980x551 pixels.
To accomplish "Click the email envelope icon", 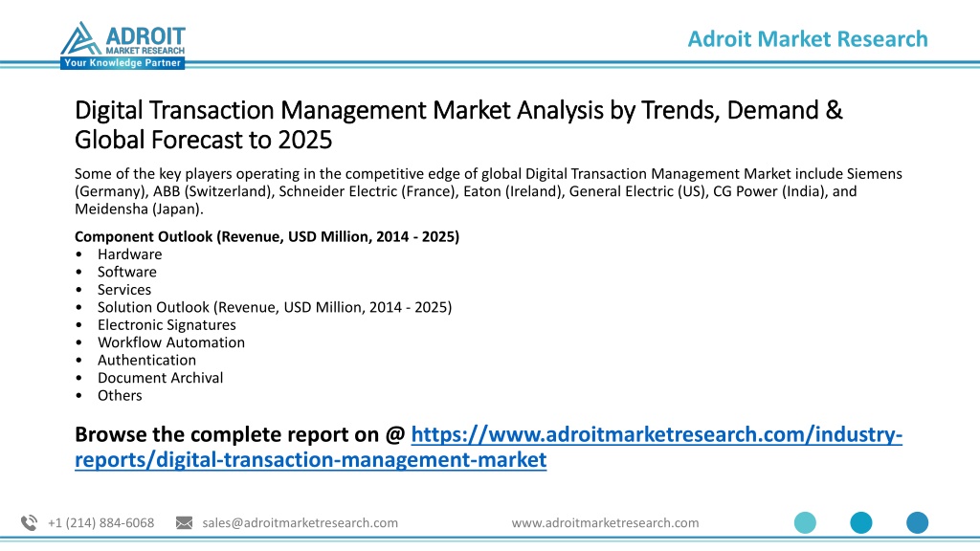I will tap(185, 523).
